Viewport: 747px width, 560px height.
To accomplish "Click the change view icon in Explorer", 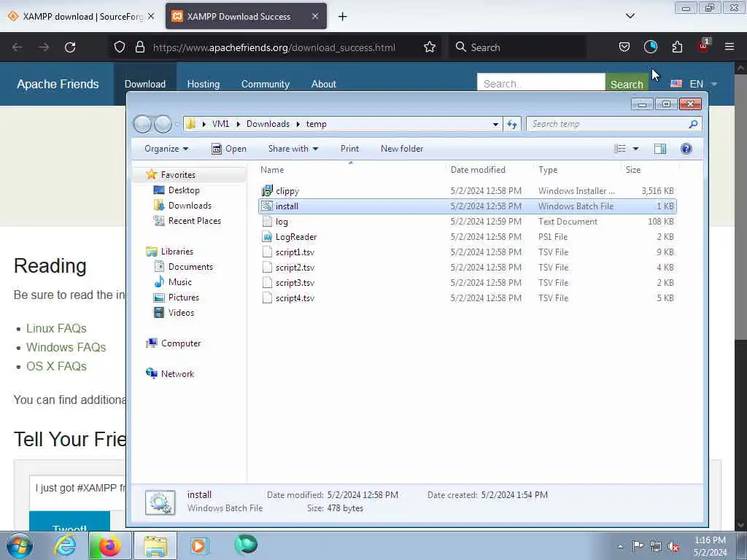I will click(x=620, y=149).
